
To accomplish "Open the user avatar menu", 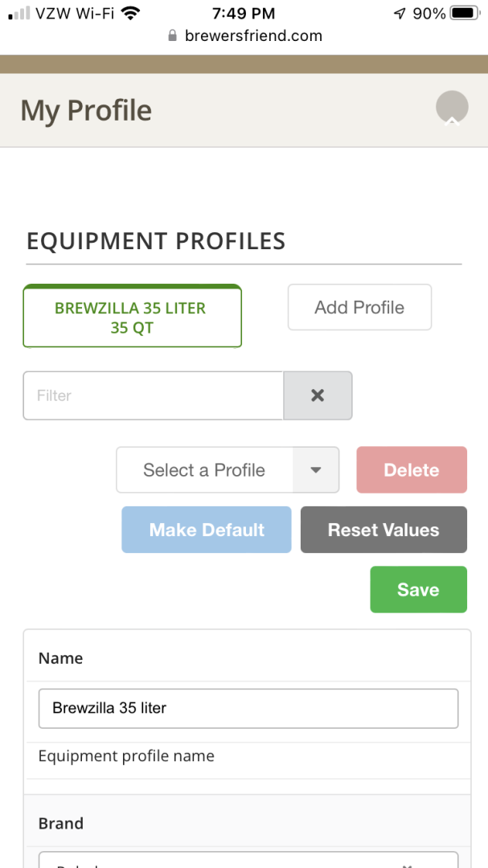I will pyautogui.click(x=452, y=108).
